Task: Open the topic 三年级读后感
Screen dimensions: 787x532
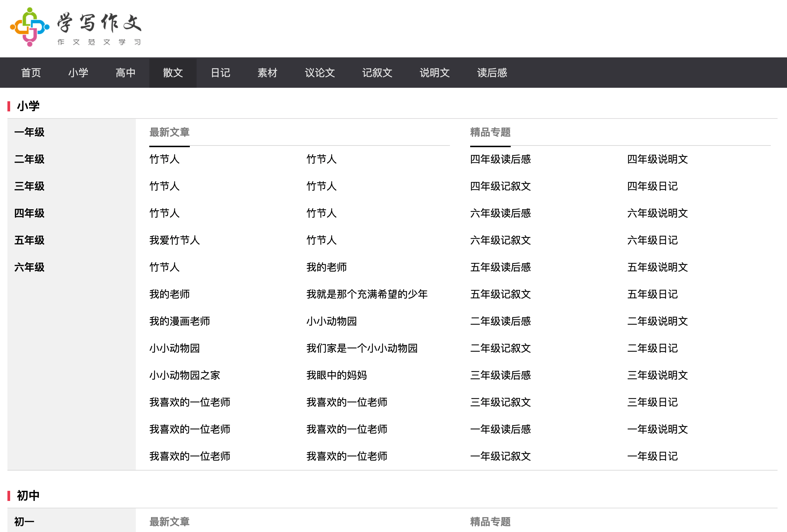Action: [501, 376]
